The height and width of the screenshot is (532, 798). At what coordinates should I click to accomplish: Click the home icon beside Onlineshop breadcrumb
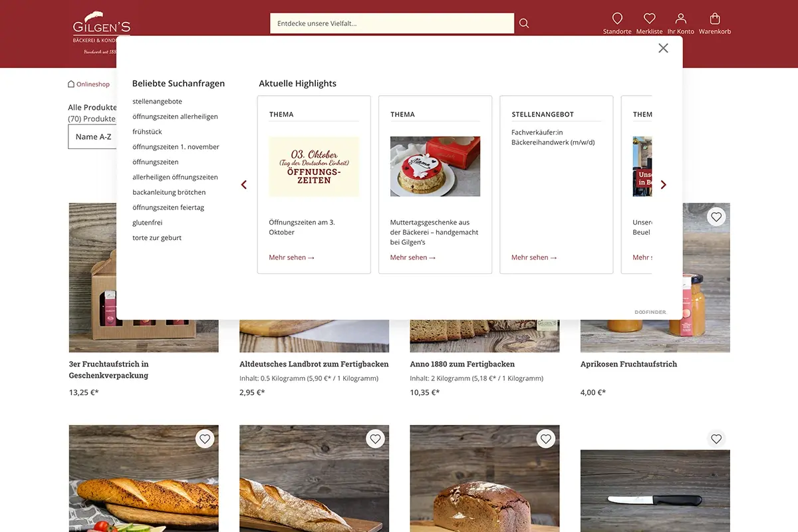pyautogui.click(x=70, y=84)
